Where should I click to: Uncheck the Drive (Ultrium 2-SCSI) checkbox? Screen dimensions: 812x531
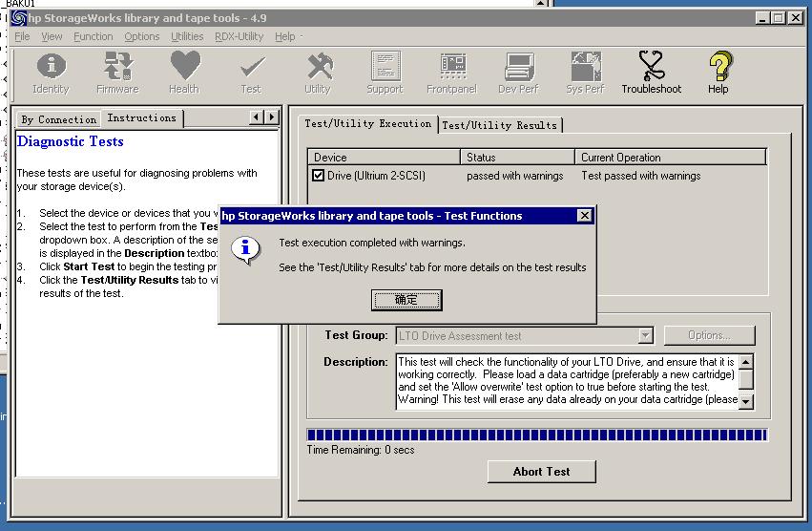[x=318, y=176]
